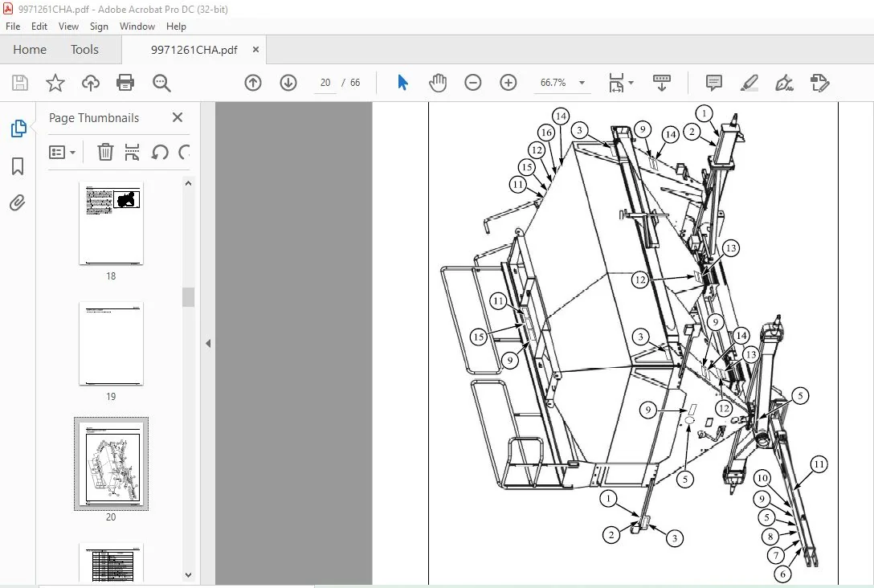This screenshot has height=588, width=874.
Task: Click the upload to cloud icon
Action: [90, 83]
